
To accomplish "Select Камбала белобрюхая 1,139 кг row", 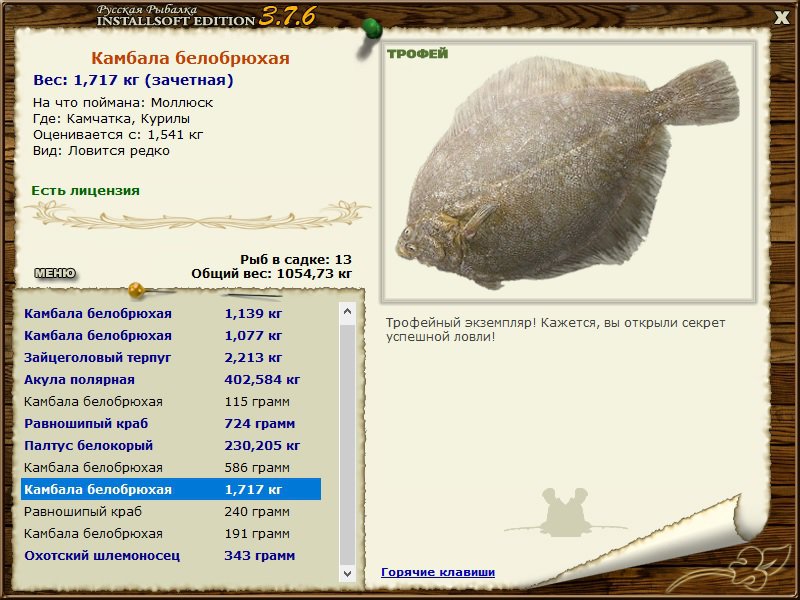I will pos(171,313).
